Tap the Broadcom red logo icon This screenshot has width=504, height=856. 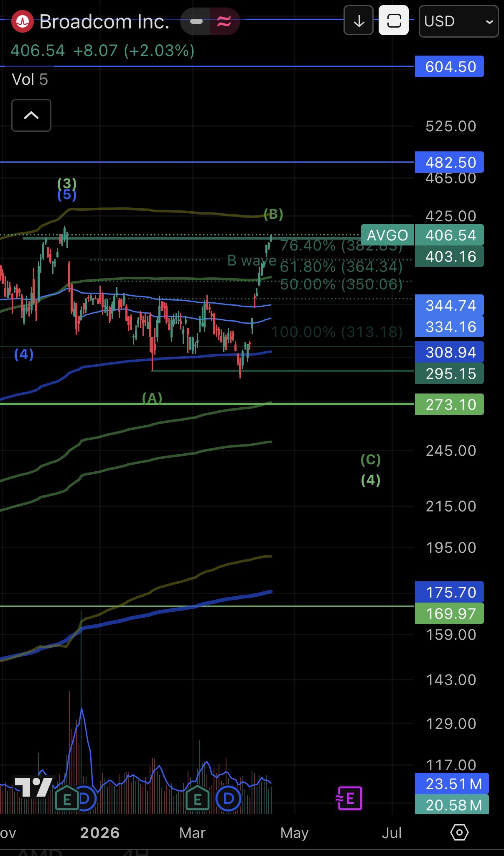pos(22,21)
